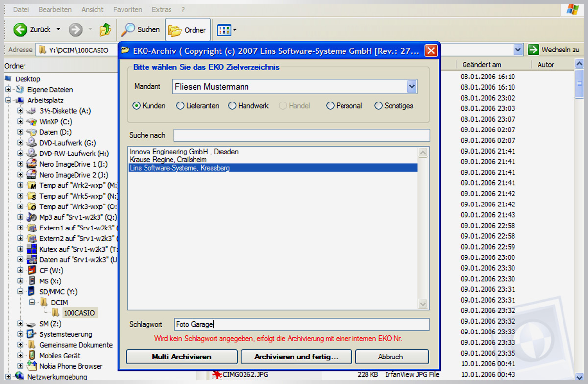Click the customer list scrollbar down arrow
The height and width of the screenshot is (384, 588).
coord(423,305)
